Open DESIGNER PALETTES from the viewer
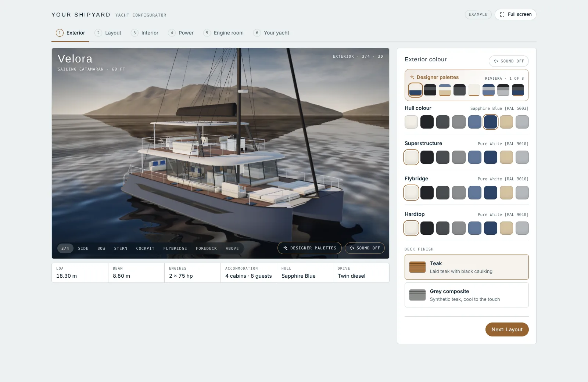This screenshot has width=588, height=382. 309,248
